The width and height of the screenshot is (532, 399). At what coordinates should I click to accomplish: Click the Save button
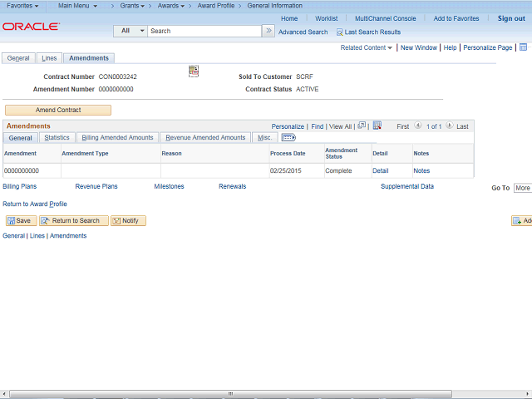click(x=21, y=220)
